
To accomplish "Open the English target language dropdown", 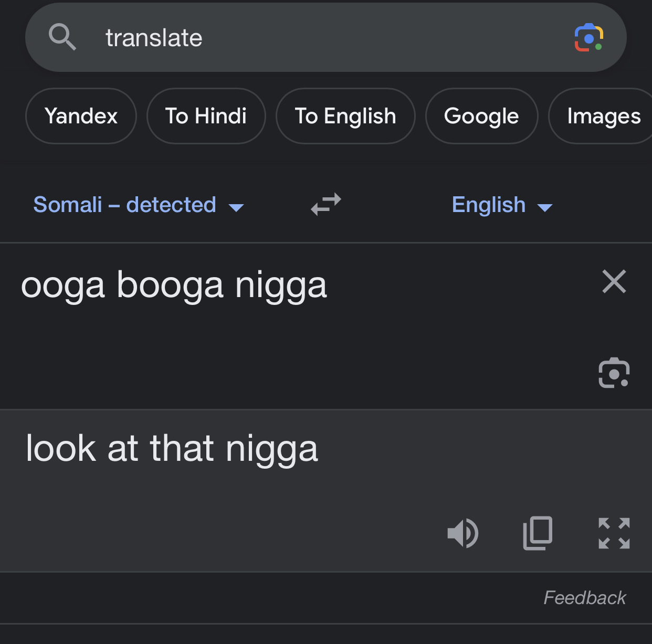I will [x=502, y=205].
